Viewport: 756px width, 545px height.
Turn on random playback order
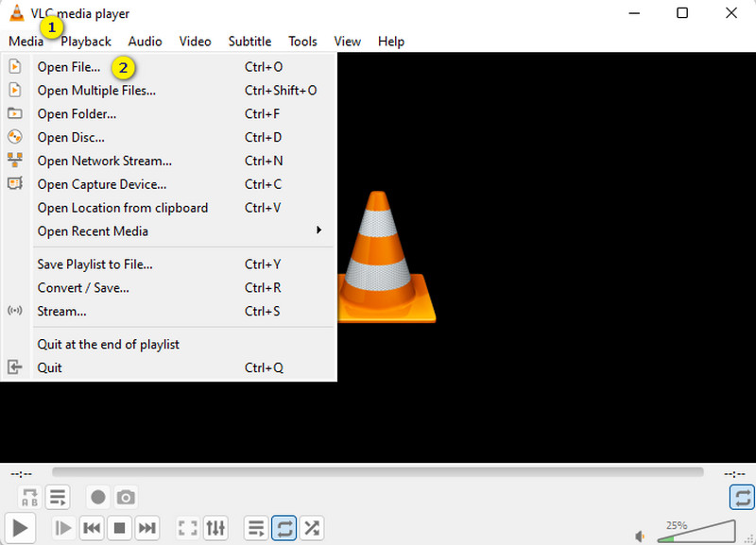point(313,528)
